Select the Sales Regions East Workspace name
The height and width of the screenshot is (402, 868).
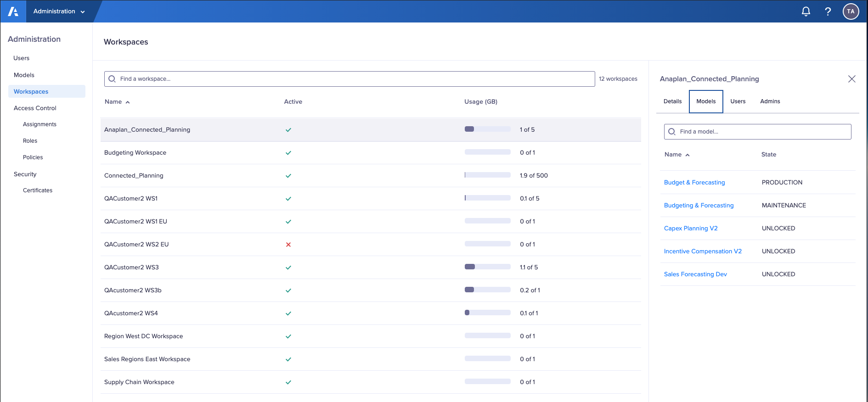pyautogui.click(x=147, y=359)
